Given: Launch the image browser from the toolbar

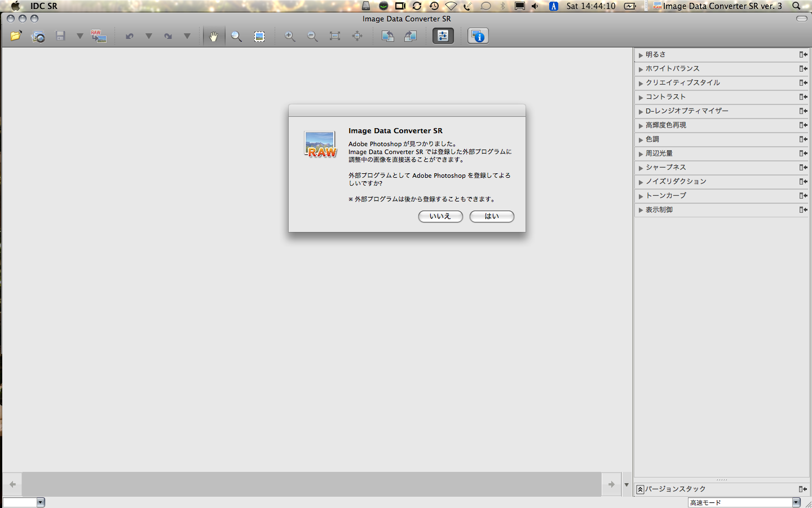Looking at the screenshot, I should pos(38,36).
